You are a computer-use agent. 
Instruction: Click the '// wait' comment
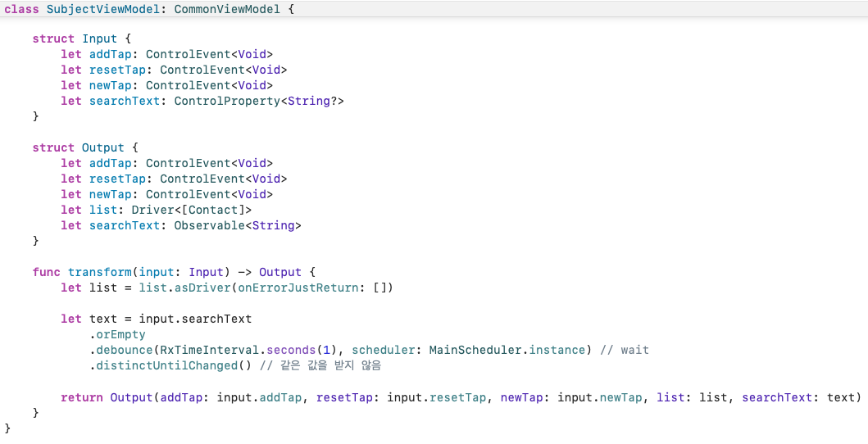tap(625, 350)
